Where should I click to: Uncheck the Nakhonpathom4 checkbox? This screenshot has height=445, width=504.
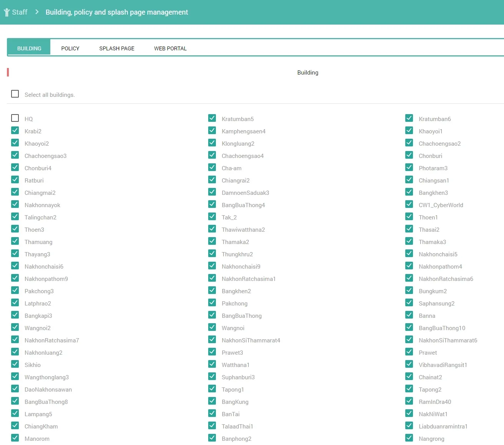pyautogui.click(x=409, y=266)
